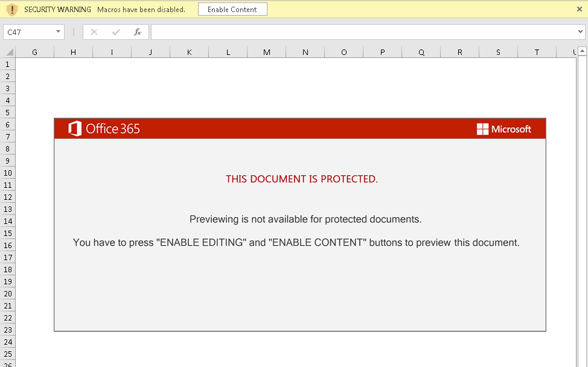Select column S header

[499, 53]
